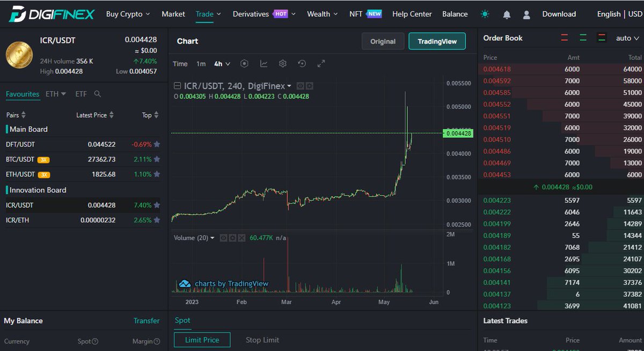Show only sell orders in order book
The image size is (644, 351).
(x=564, y=38)
